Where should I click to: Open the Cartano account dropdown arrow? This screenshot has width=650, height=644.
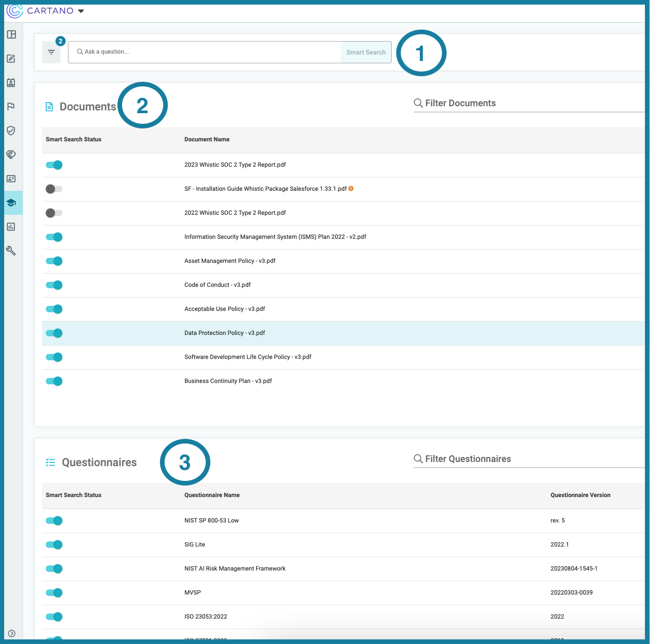pyautogui.click(x=81, y=11)
